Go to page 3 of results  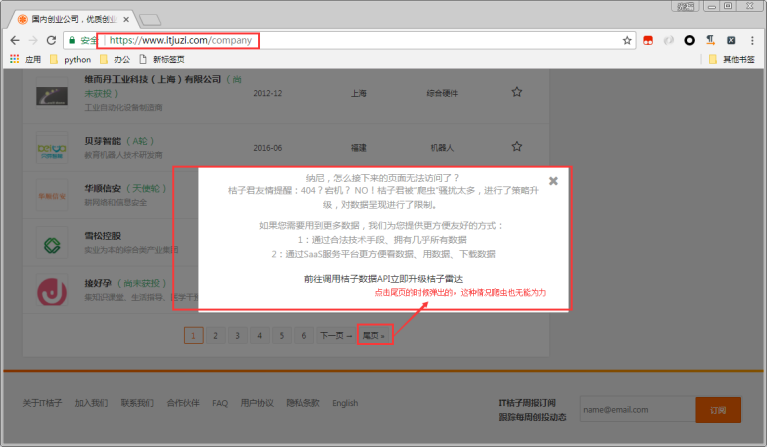237,336
